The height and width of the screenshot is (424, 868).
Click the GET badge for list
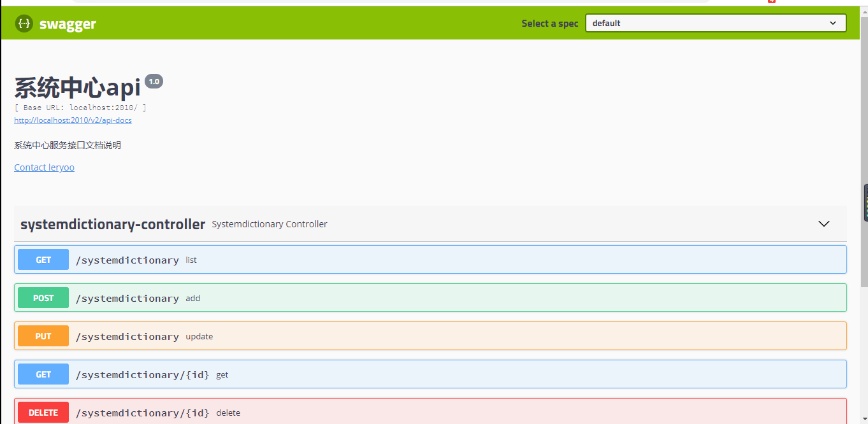pyautogui.click(x=43, y=260)
